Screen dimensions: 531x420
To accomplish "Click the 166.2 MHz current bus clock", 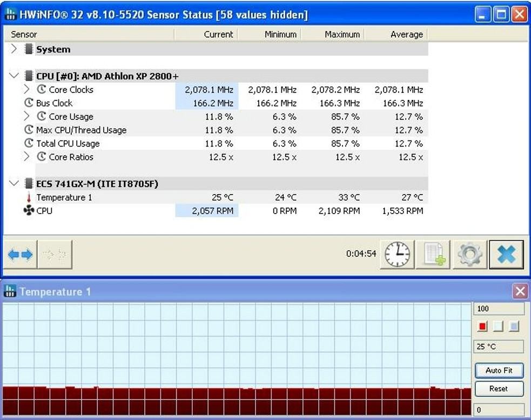I will click(x=213, y=103).
